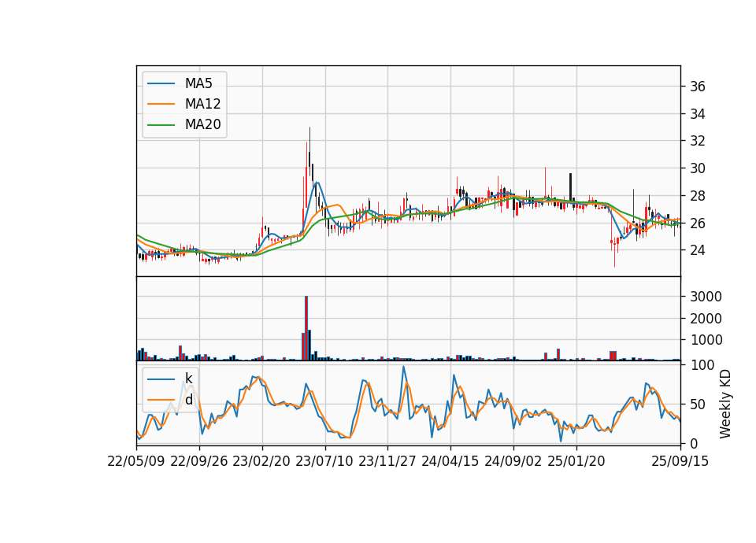Screen dimensions: 756x543
Task: Click the price axis value 32
Action: [x=697, y=141]
